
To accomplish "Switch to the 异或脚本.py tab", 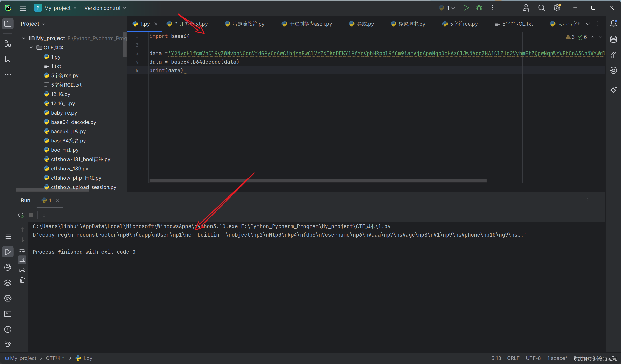I will 408,24.
